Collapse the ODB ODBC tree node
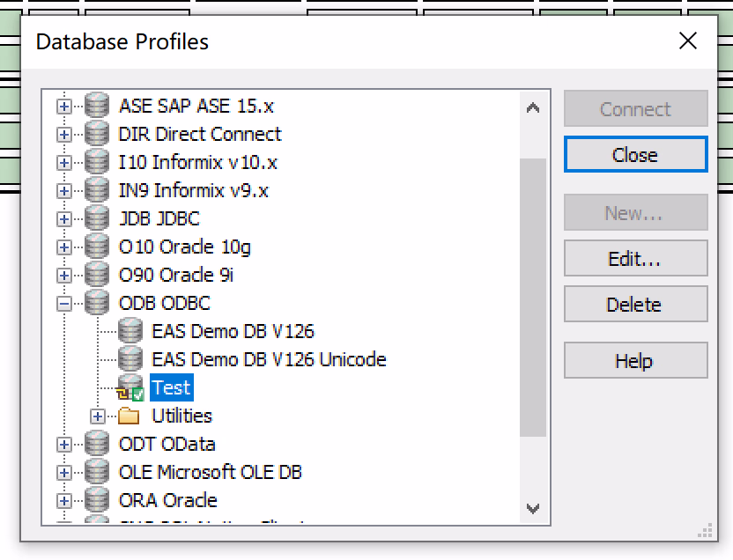This screenshot has height=560, width=733. pos(63,304)
